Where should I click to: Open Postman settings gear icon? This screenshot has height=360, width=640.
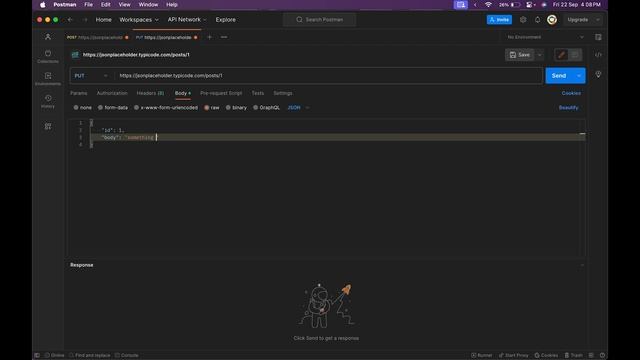(523, 20)
